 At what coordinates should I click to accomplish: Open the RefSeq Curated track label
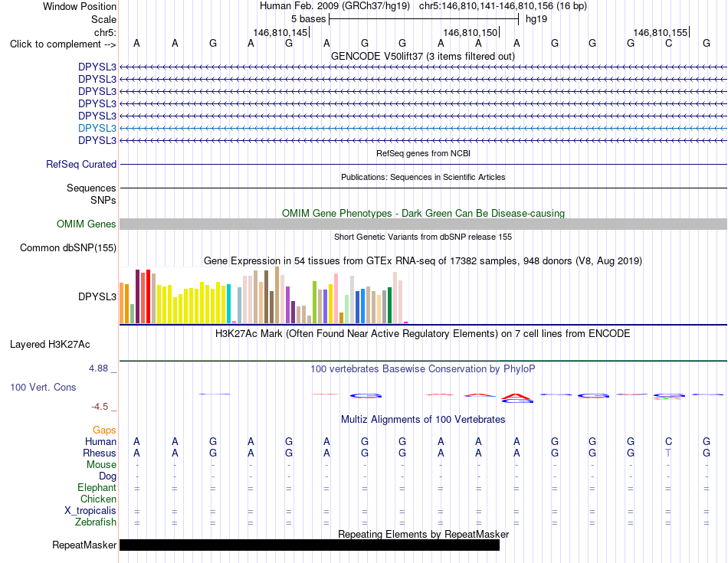tap(81, 165)
